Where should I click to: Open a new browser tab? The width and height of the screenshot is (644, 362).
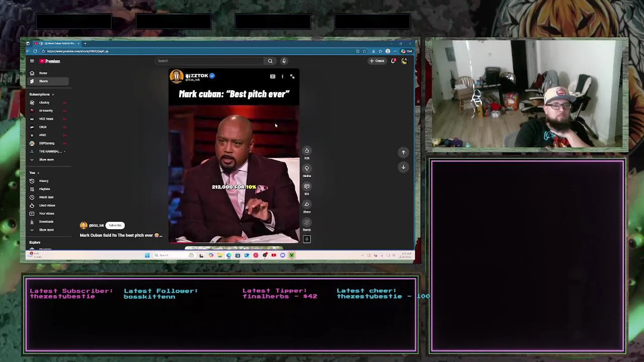coord(85,43)
